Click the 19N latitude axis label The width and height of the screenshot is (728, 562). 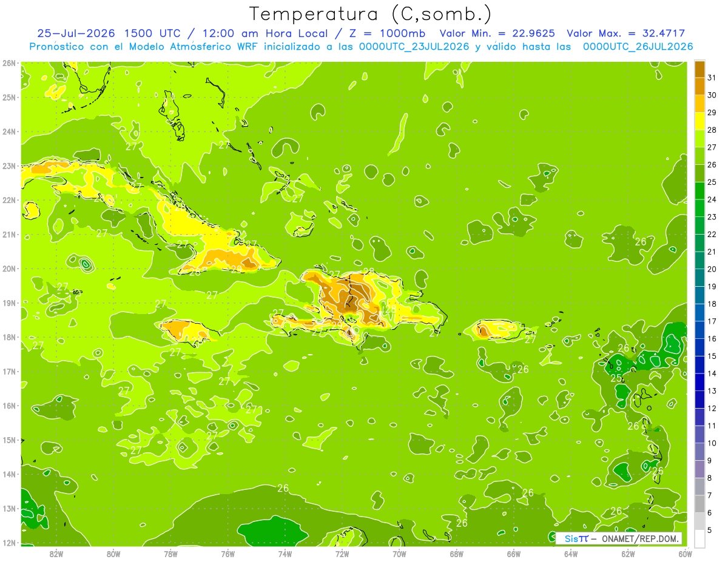coord(8,303)
